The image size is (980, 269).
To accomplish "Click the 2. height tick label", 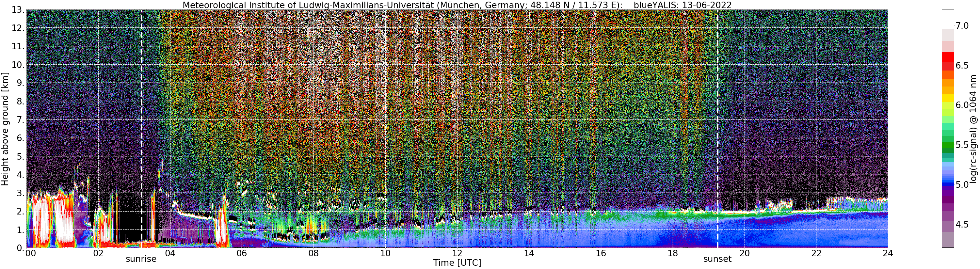I will click(21, 211).
